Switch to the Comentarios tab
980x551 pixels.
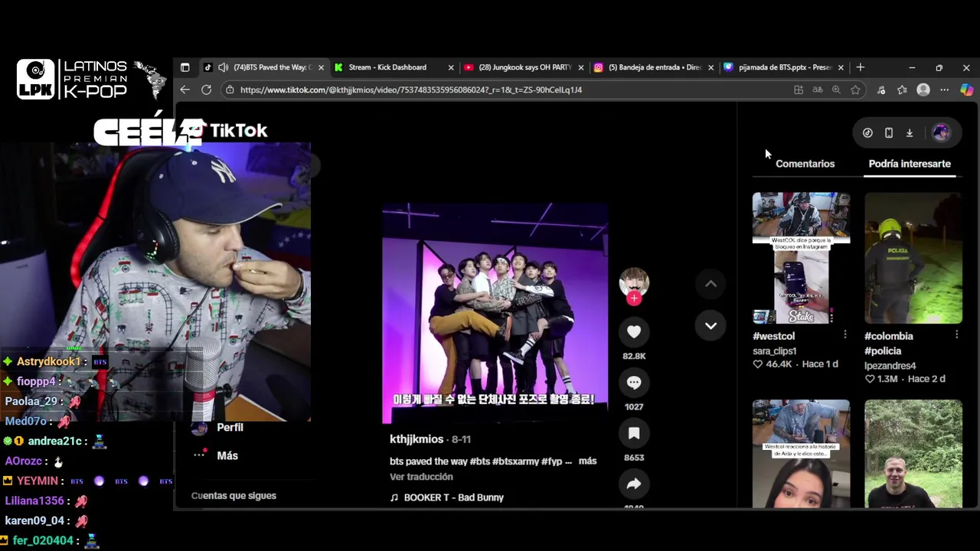click(x=805, y=164)
